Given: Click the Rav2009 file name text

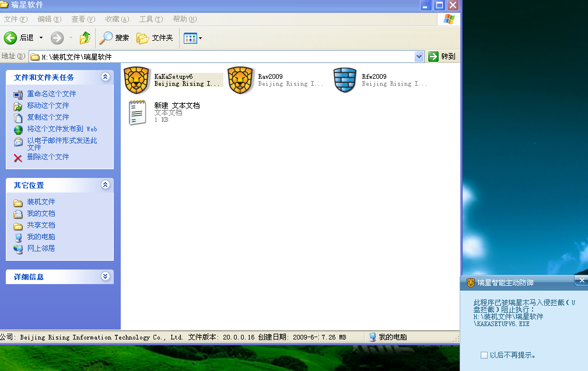Looking at the screenshot, I should click(271, 76).
